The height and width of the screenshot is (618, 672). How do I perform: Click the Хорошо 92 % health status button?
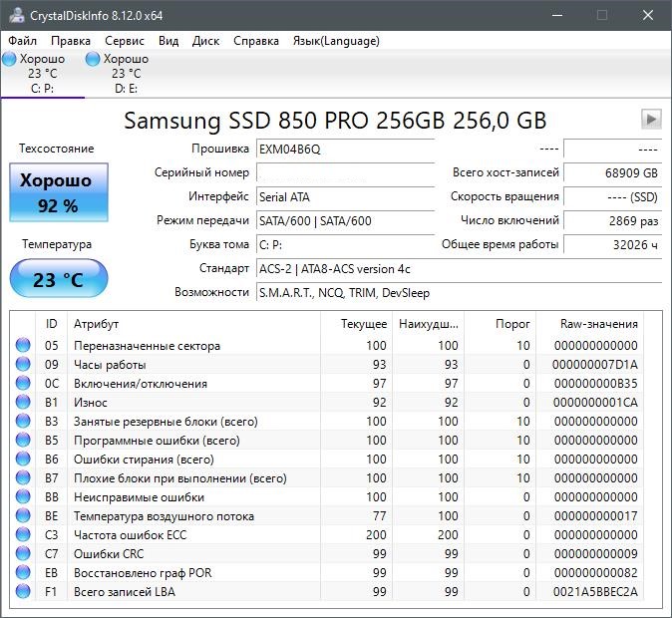(x=59, y=192)
